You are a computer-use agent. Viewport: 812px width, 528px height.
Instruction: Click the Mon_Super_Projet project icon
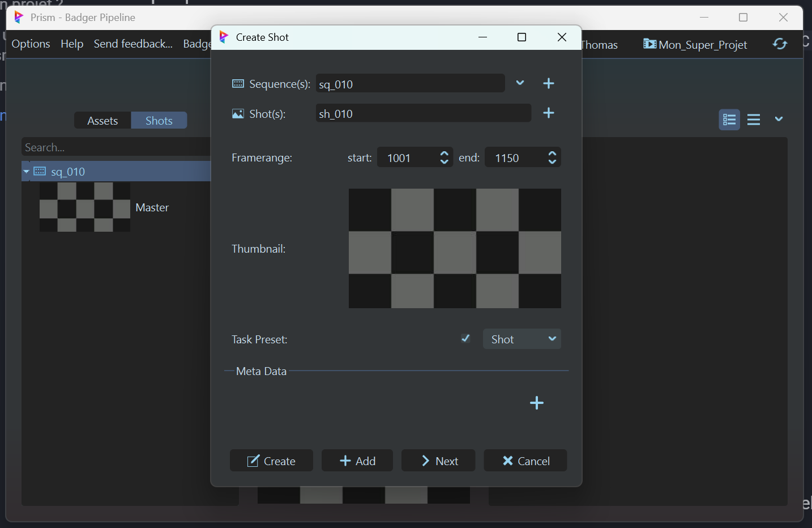coord(649,44)
